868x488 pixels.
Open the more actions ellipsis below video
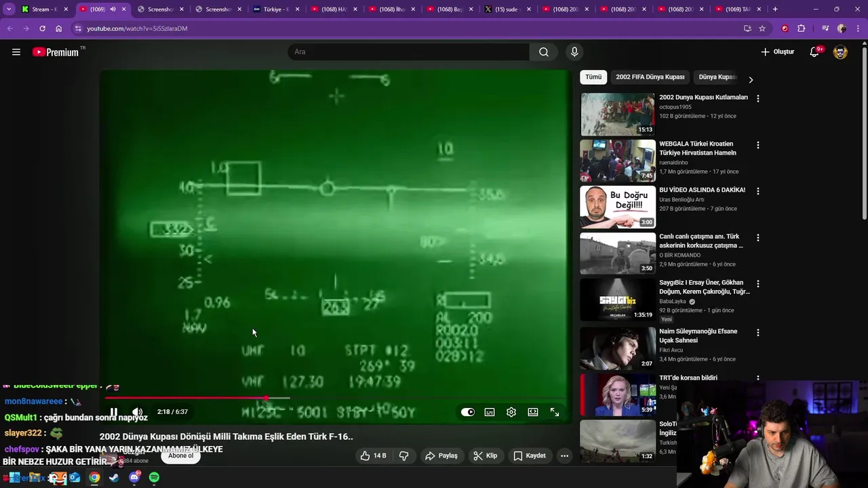pos(564,456)
